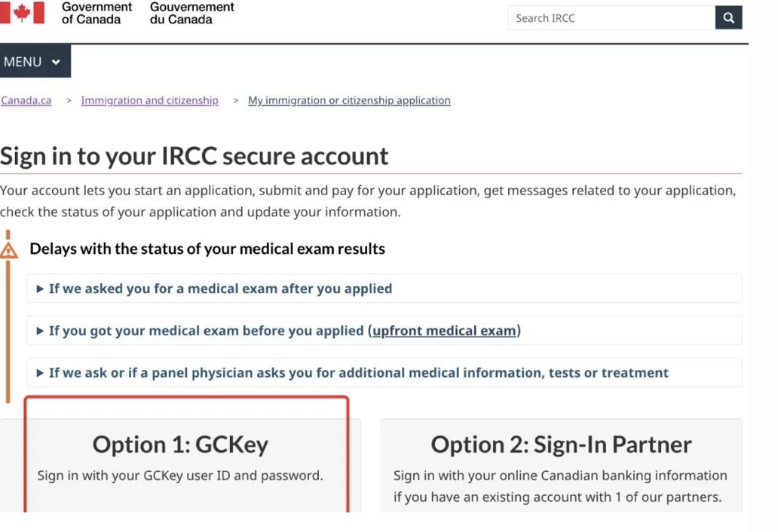Click the chevron arrow beside MENU

pyautogui.click(x=56, y=63)
